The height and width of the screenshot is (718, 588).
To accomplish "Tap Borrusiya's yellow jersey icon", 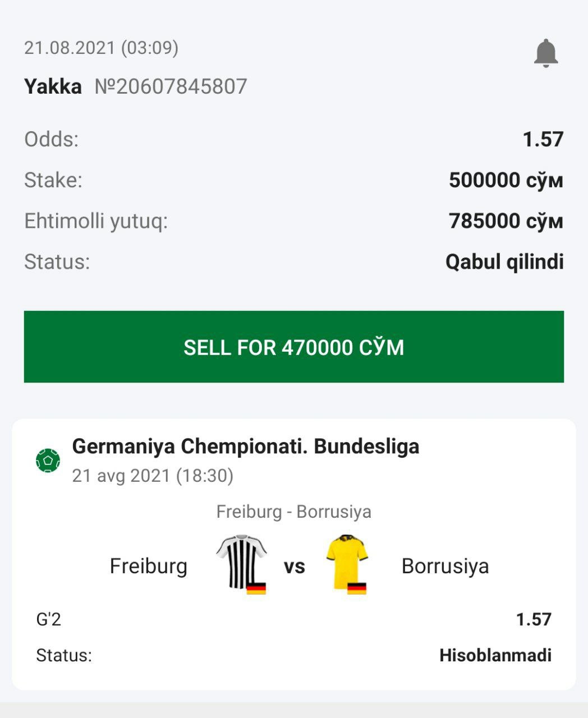I will [x=347, y=563].
